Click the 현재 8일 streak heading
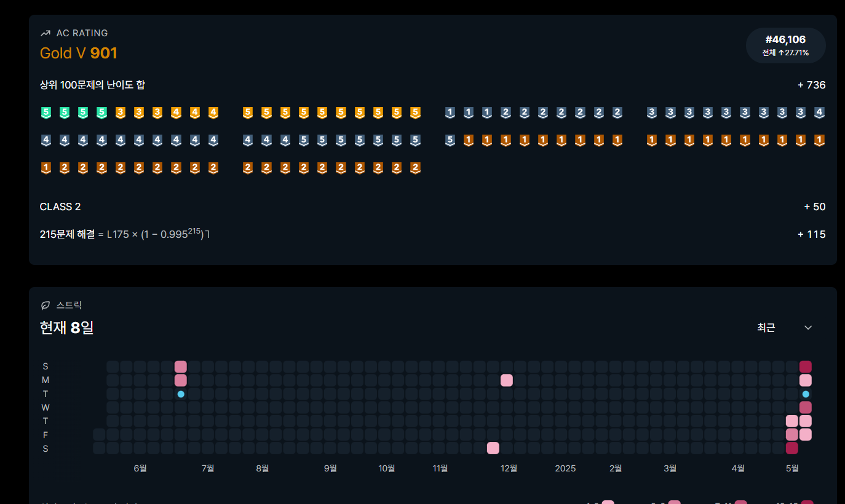This screenshot has height=504, width=845. click(67, 328)
